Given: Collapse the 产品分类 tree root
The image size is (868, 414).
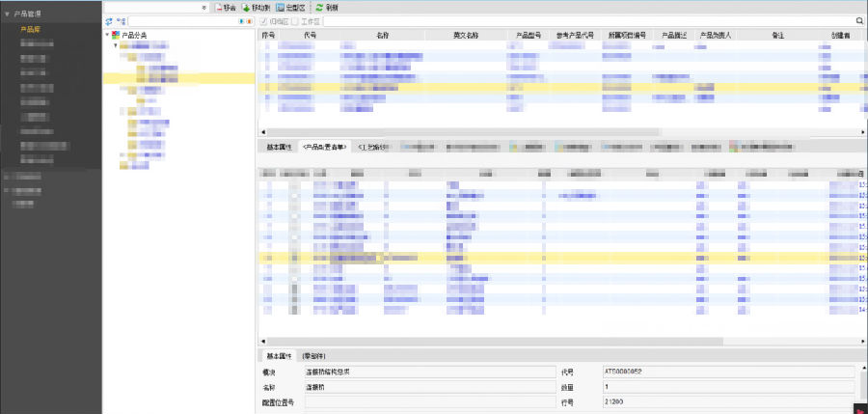Looking at the screenshot, I should (107, 35).
